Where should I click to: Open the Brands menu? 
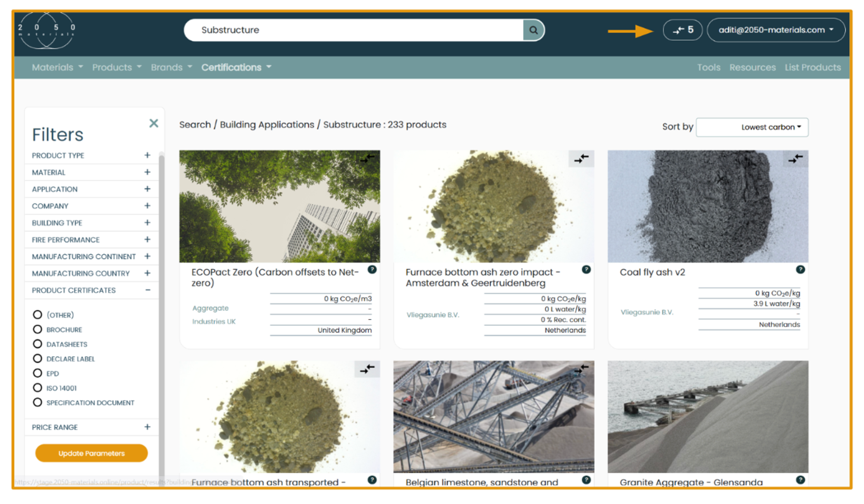[x=171, y=68]
